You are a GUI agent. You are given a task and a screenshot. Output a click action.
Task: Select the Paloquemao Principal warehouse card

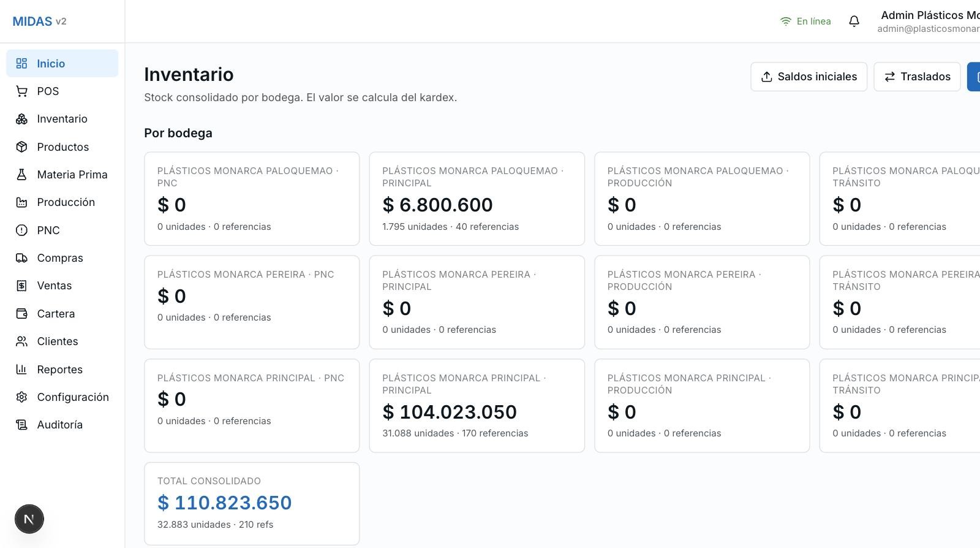pos(477,199)
